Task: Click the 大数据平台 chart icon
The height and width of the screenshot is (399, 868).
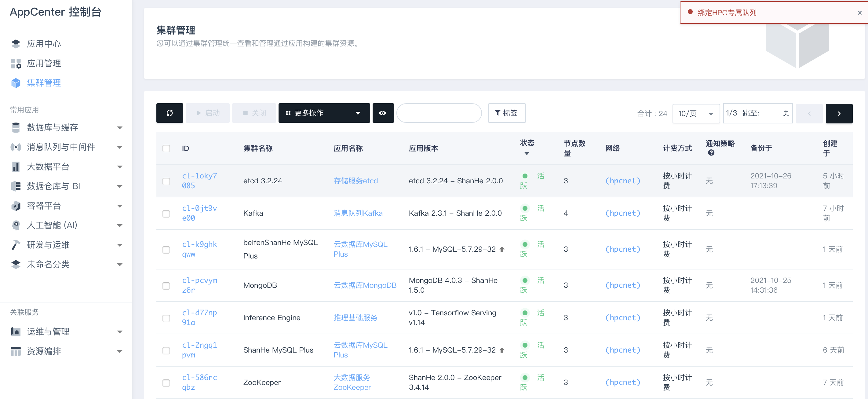Action: coord(16,167)
